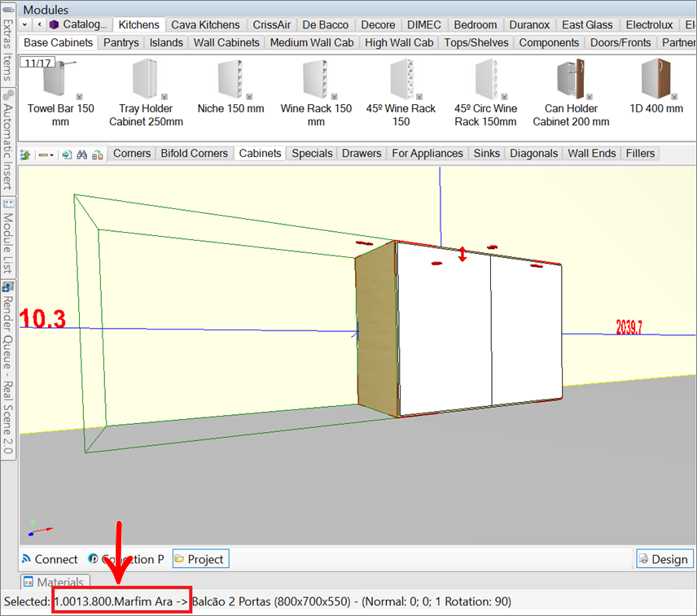Viewport: 697px width, 616px height.
Task: Open the tab list dropdown arrow
Action: point(25,24)
